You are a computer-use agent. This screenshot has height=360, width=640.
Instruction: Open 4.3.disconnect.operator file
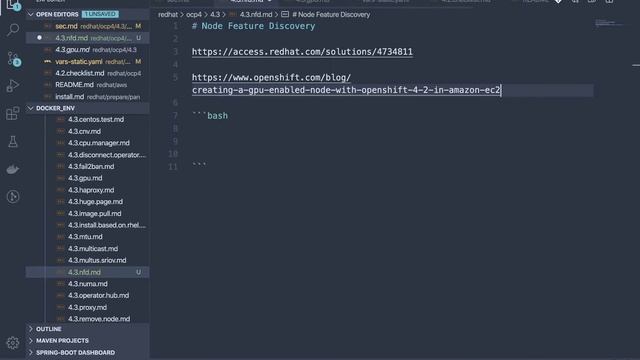point(88,155)
